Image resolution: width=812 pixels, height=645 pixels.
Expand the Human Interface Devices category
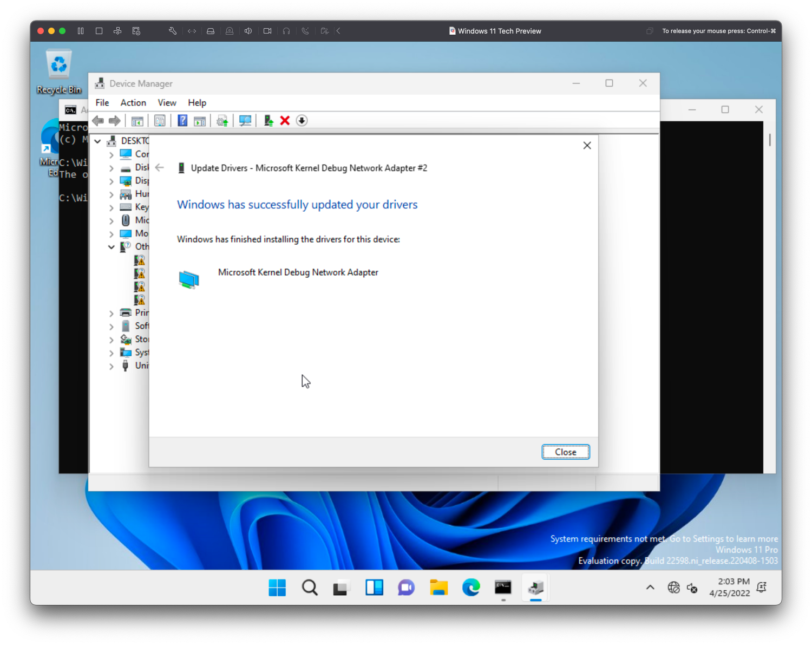tap(112, 194)
